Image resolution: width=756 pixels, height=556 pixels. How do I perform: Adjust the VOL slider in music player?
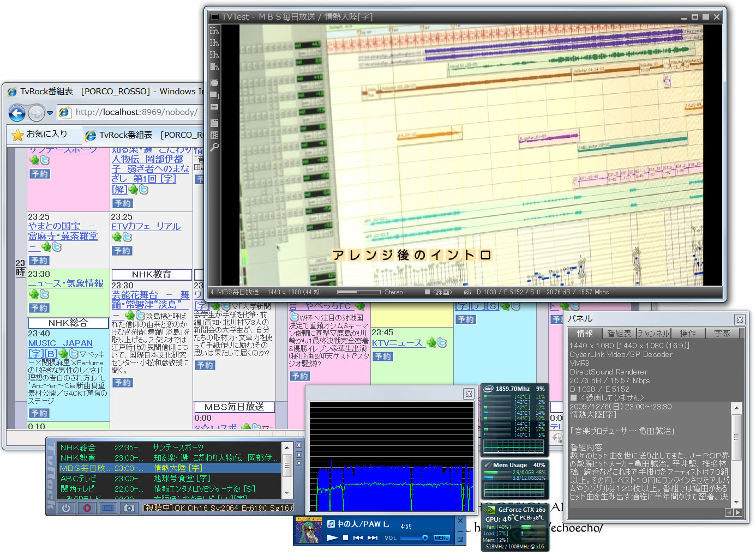[414, 538]
